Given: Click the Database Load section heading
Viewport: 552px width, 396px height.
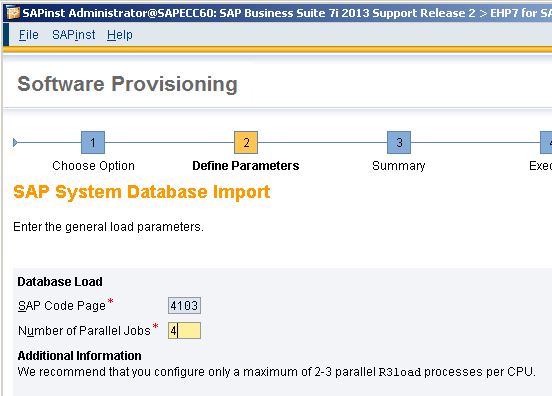Looking at the screenshot, I should pos(60,282).
